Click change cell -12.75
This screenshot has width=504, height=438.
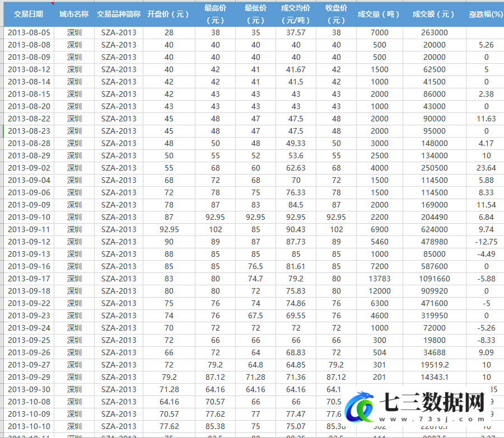[x=486, y=242]
